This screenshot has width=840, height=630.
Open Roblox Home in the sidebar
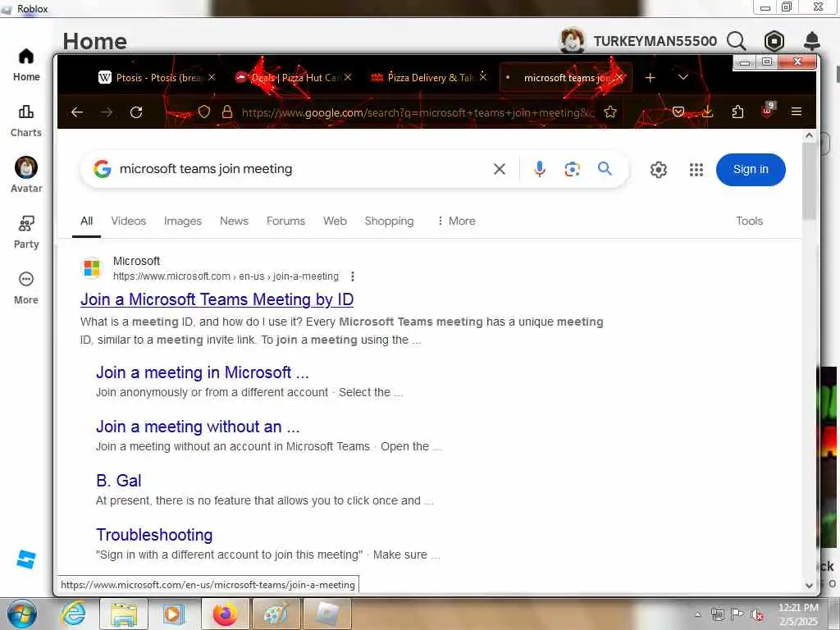pyautogui.click(x=26, y=65)
